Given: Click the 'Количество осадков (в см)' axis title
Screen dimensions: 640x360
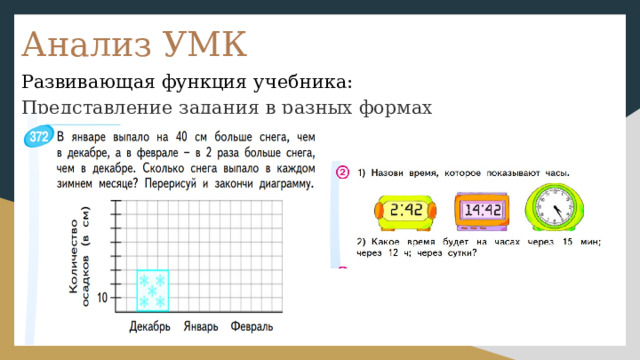Looking at the screenshot, I should coord(79,256).
